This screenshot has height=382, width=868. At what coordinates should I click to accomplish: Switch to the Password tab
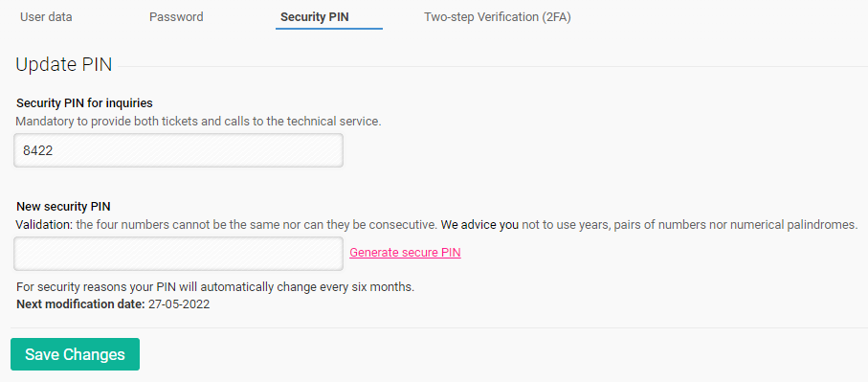(176, 17)
